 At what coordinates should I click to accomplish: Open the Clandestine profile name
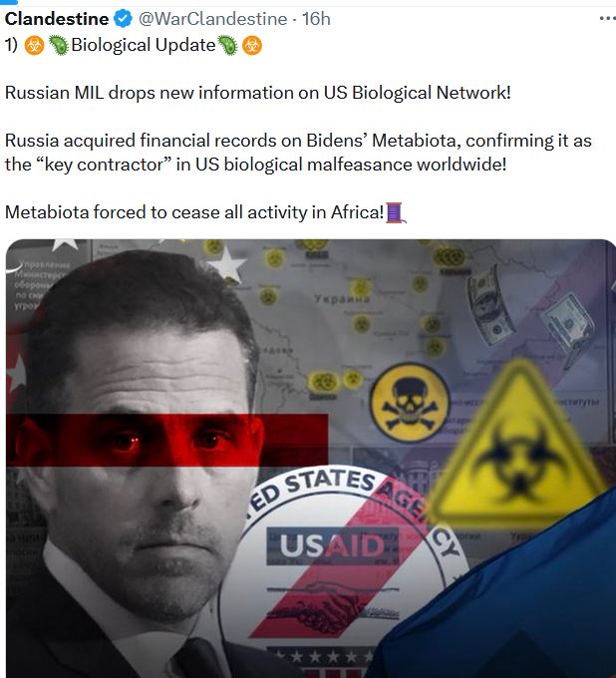click(57, 19)
